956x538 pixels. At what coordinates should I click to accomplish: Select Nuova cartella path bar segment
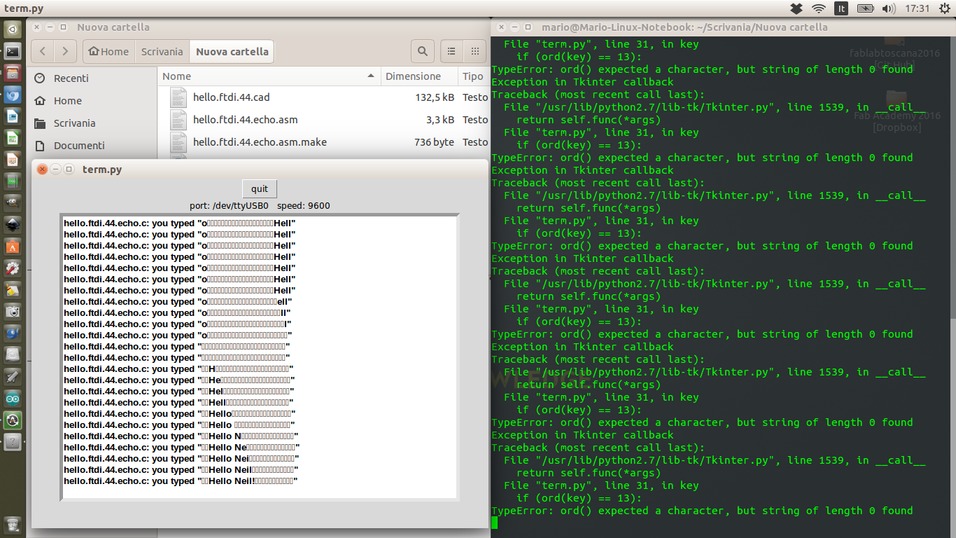coord(232,51)
